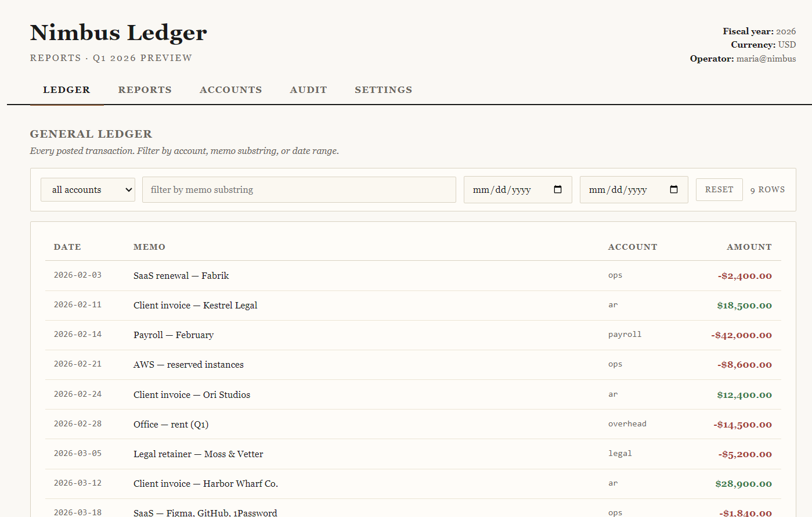Click the $12,400.00 amount
Viewport: 812px width, 517px height.
point(744,395)
